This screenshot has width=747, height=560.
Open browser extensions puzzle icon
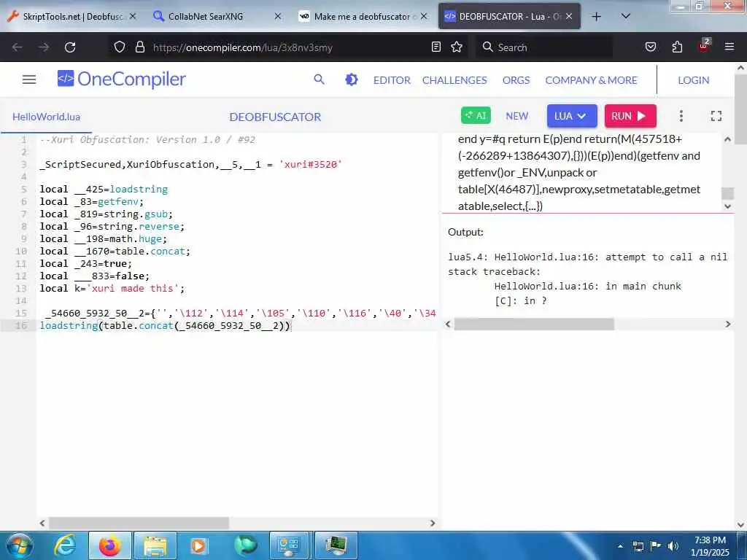pyautogui.click(x=677, y=47)
